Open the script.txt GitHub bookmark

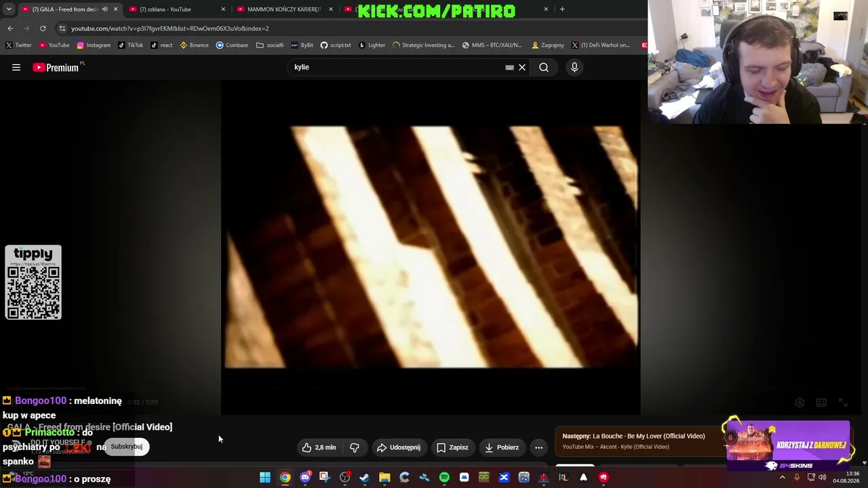pyautogui.click(x=336, y=45)
